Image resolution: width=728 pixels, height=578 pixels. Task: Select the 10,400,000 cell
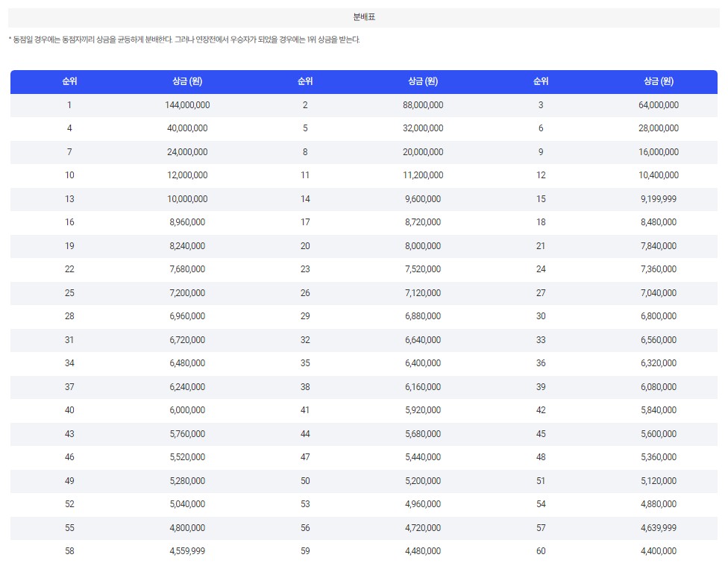[659, 175]
